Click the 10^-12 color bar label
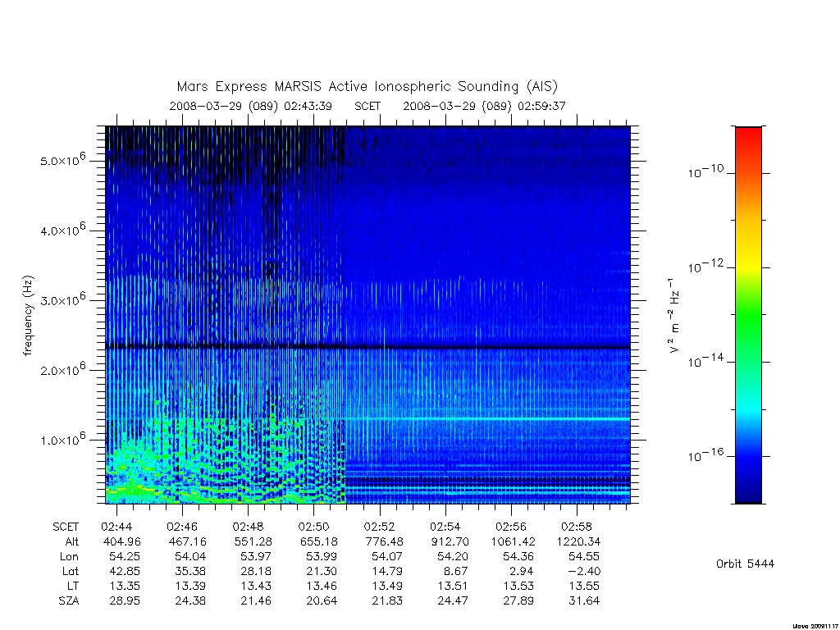Screen dimensions: 840x630 point(705,266)
